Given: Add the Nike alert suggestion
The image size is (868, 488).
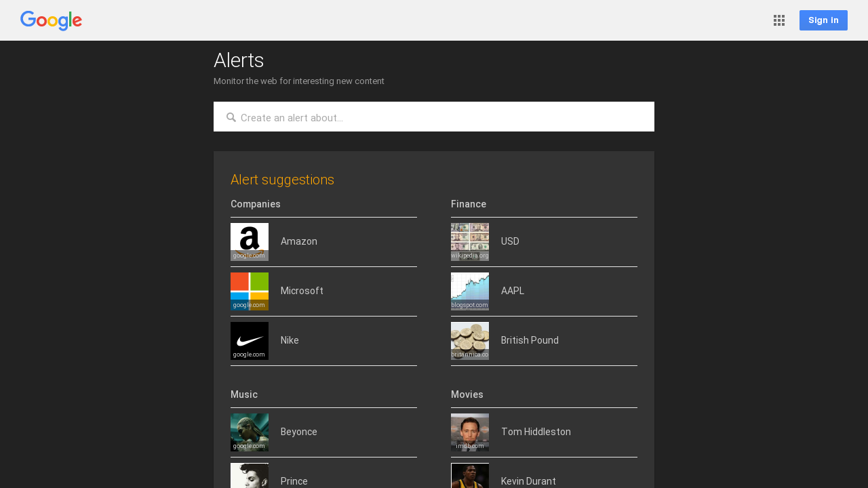Looking at the screenshot, I should point(323,341).
